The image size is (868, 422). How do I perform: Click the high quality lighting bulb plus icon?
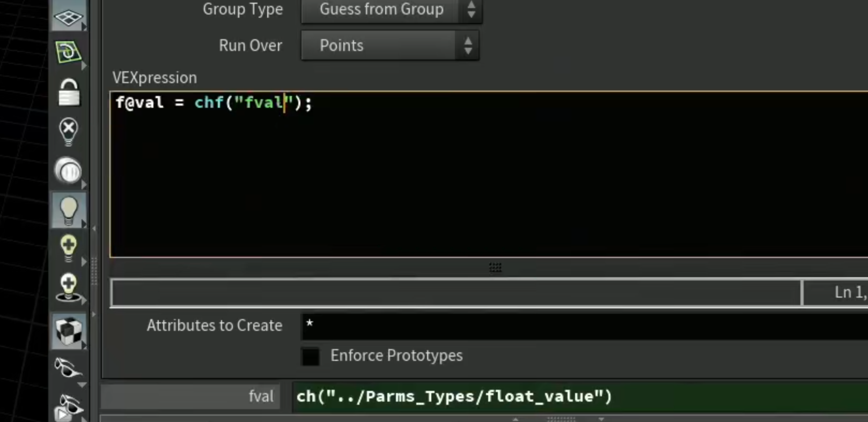(68, 248)
